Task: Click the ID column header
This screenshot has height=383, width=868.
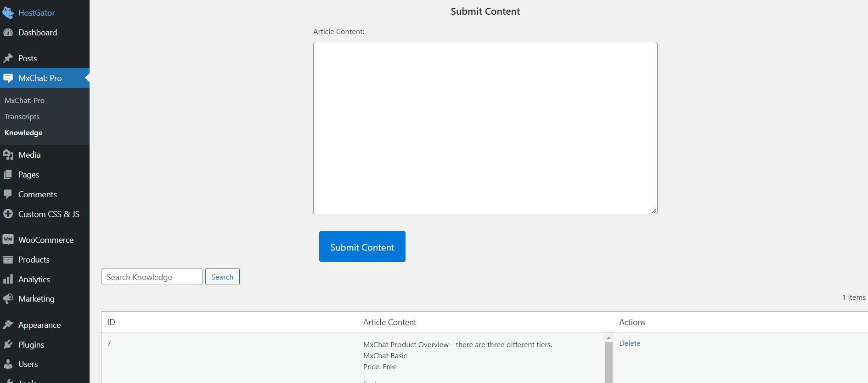Action: click(111, 322)
